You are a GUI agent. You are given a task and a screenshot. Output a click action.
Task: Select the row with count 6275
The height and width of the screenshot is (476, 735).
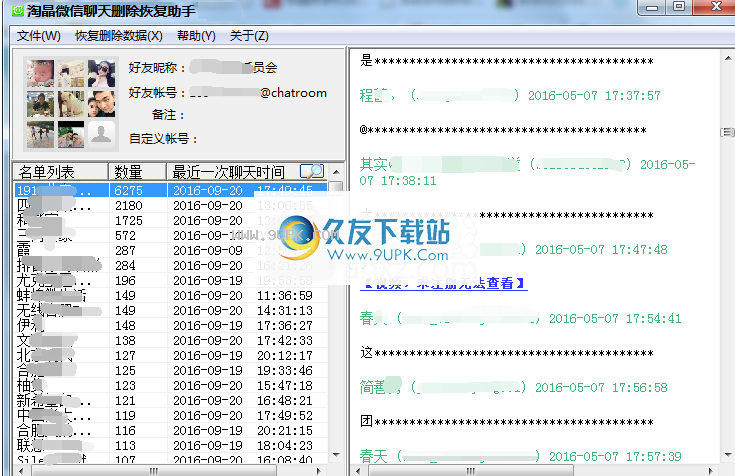point(171,190)
